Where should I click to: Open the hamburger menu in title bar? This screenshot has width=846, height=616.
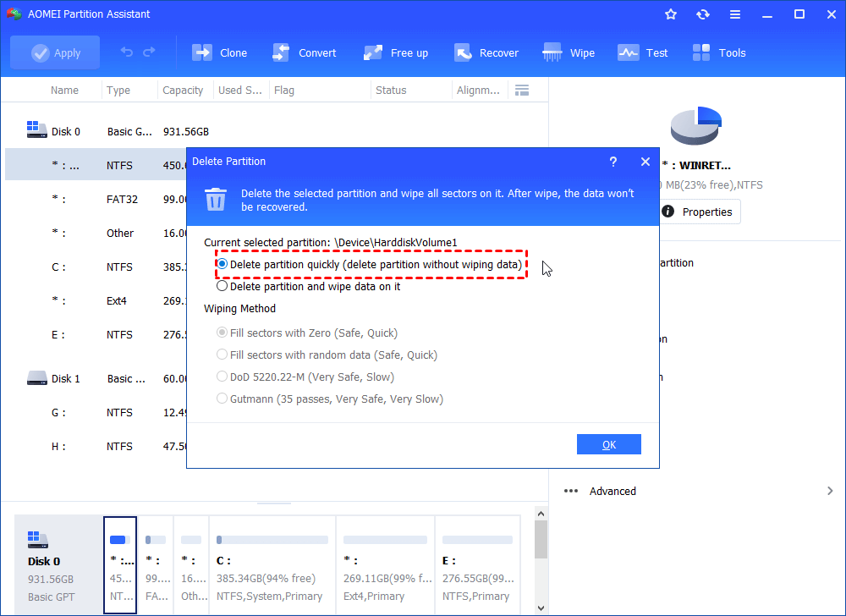pos(735,14)
